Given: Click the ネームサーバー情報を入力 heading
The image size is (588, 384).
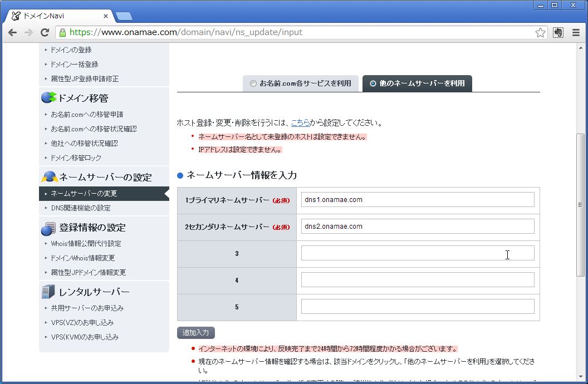Looking at the screenshot, I should 242,175.
